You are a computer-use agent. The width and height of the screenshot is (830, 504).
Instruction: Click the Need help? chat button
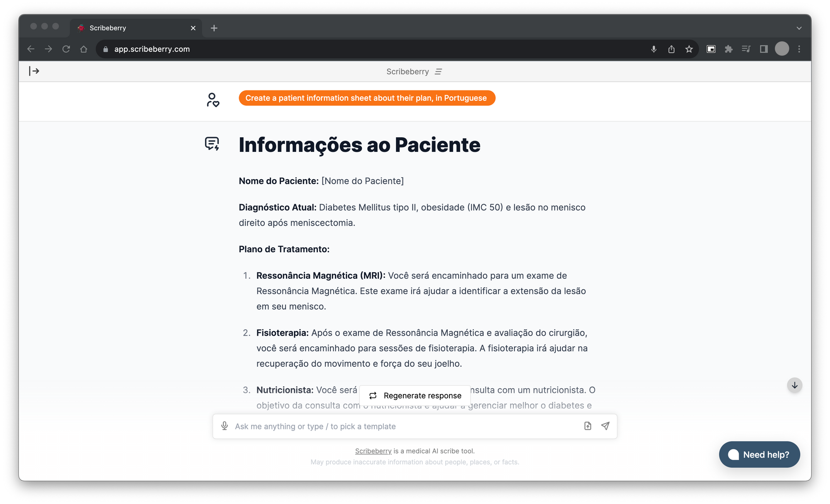(759, 454)
